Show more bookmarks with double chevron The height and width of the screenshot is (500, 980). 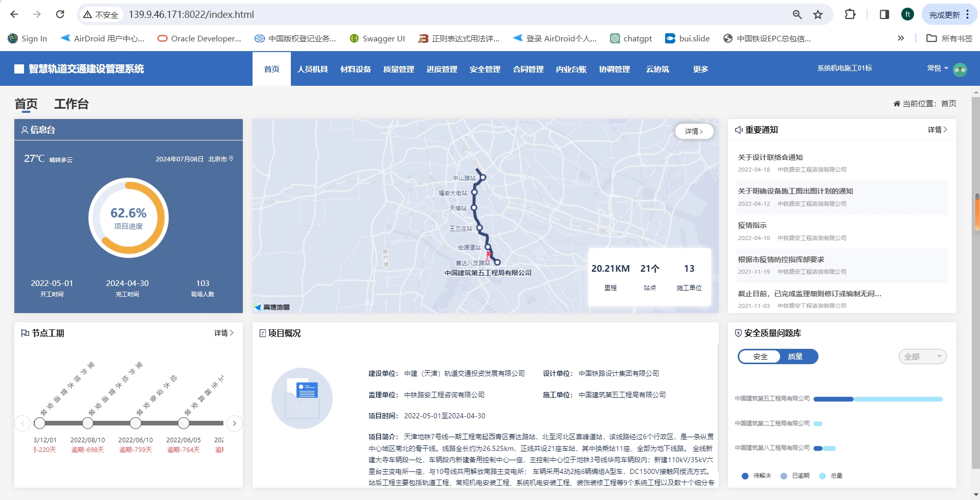(x=901, y=38)
